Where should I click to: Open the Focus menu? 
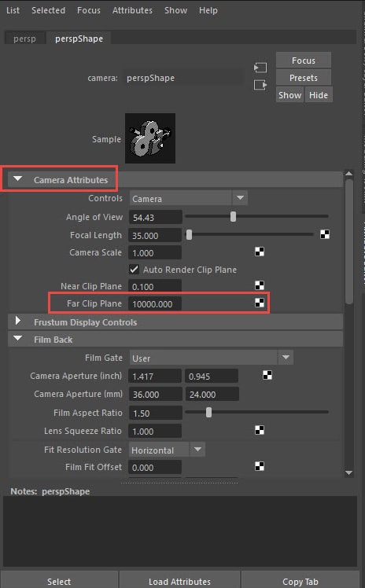click(x=89, y=10)
